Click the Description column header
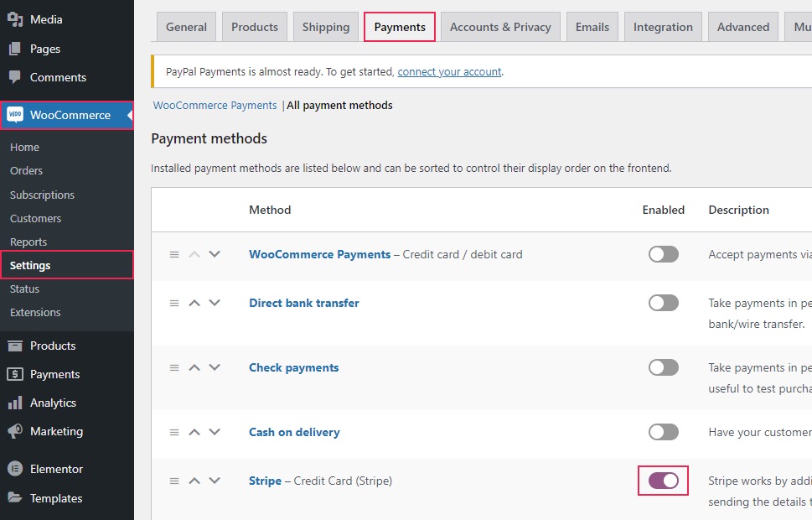Screen dimensions: 812x520 coord(738,210)
